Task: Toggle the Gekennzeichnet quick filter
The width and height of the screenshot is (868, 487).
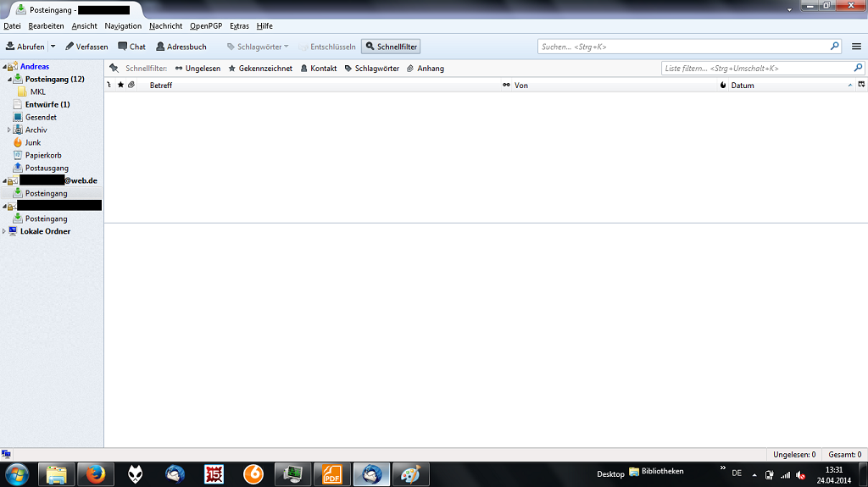Action: pyautogui.click(x=260, y=68)
